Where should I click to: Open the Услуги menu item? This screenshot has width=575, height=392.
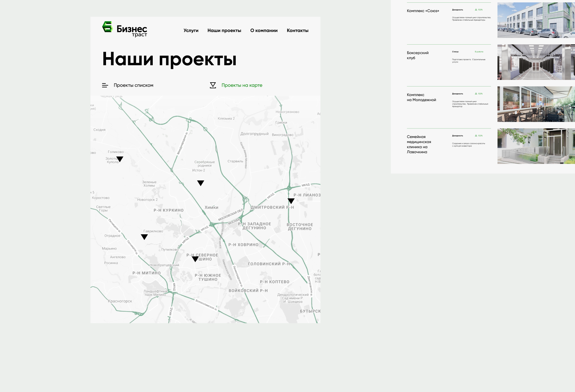click(191, 31)
